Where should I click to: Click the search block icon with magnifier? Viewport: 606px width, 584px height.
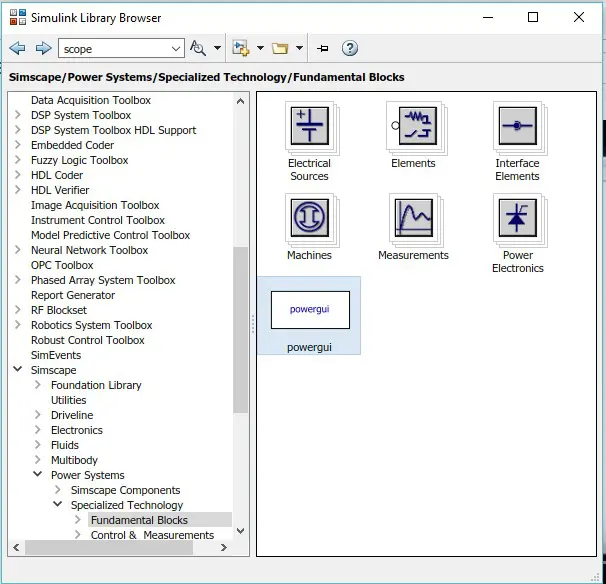(198, 48)
